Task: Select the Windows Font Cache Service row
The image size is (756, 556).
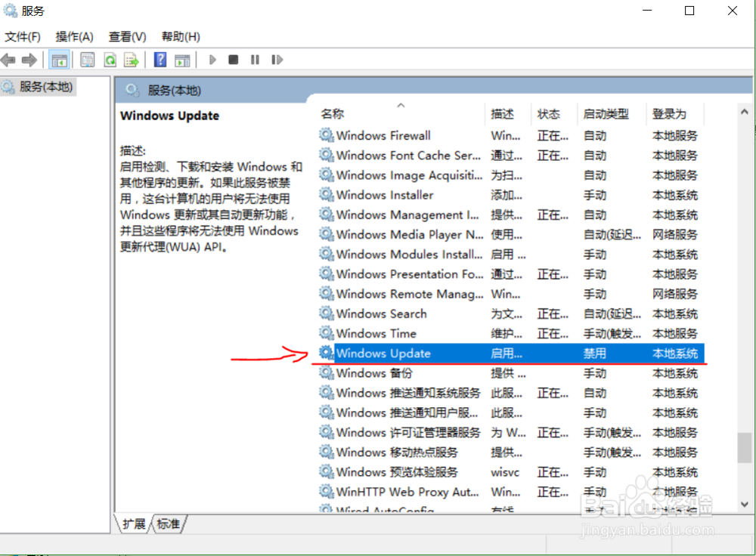Action: click(511, 156)
